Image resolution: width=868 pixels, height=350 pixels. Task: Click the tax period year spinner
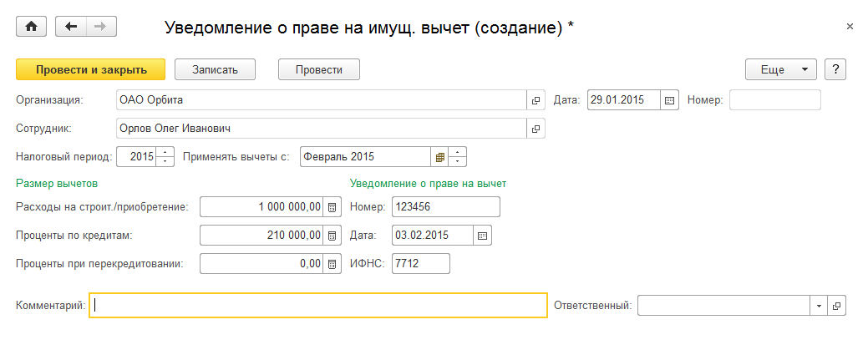pos(165,157)
